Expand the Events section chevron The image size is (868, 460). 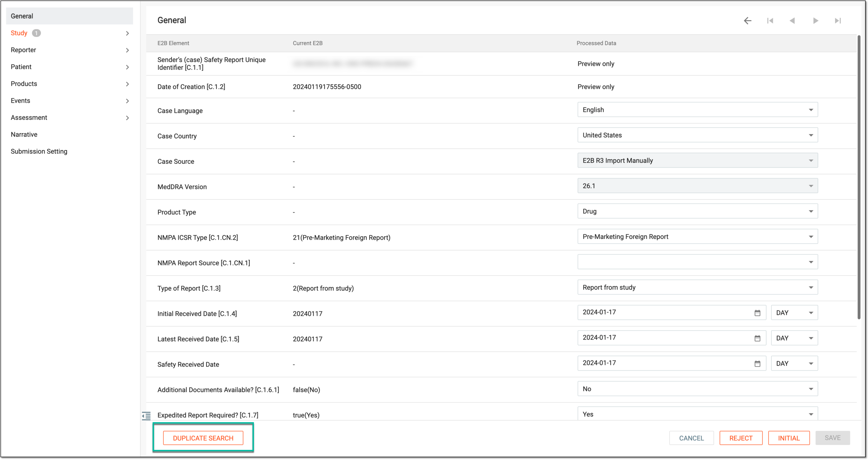tap(127, 101)
